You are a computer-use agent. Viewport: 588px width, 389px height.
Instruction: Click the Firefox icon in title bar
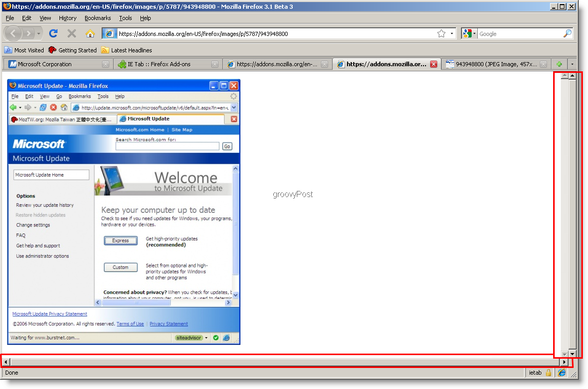tap(7, 6)
